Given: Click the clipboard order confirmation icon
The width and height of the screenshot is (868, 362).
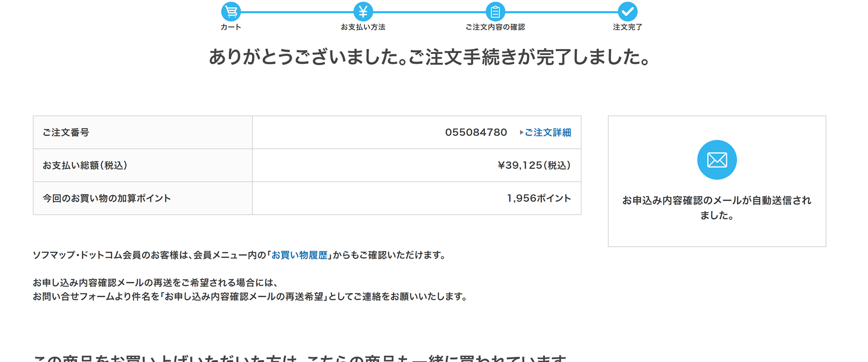Looking at the screenshot, I should (x=495, y=11).
